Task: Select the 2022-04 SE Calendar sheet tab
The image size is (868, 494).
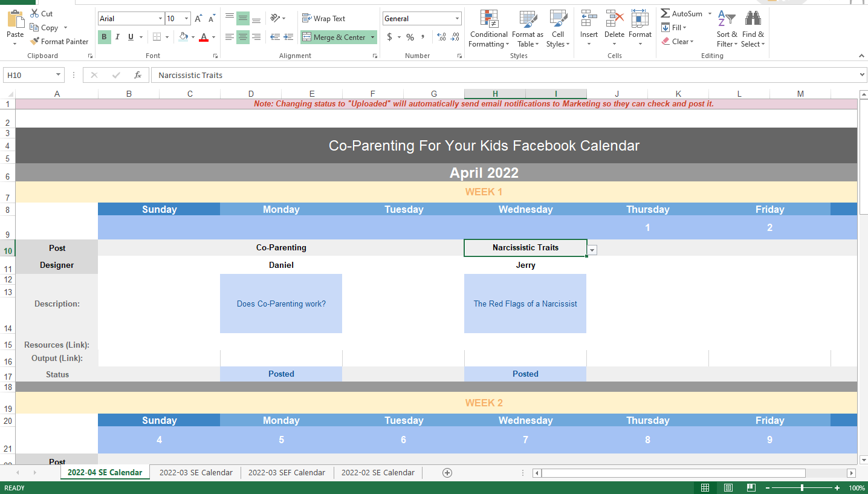Action: (x=105, y=473)
